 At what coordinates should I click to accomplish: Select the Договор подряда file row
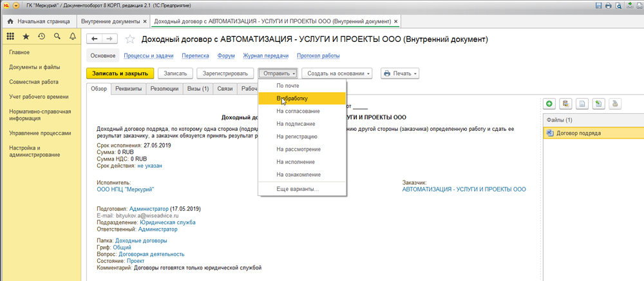(x=578, y=133)
